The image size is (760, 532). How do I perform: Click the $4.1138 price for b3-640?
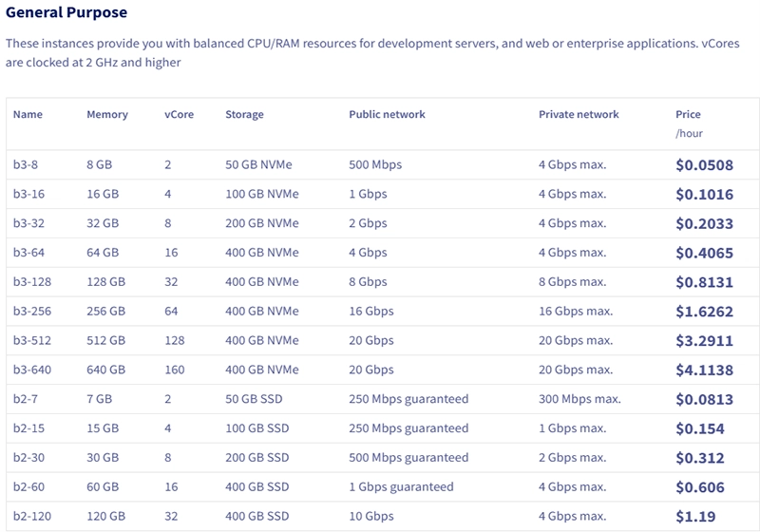(704, 370)
